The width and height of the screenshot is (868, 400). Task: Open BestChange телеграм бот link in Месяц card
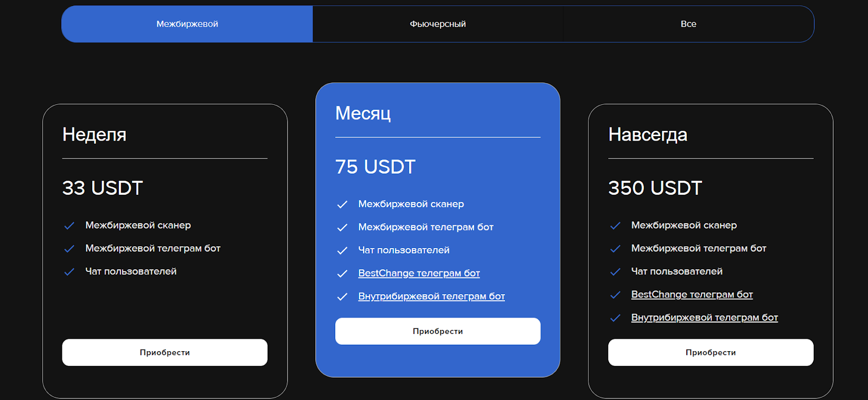[x=419, y=273]
